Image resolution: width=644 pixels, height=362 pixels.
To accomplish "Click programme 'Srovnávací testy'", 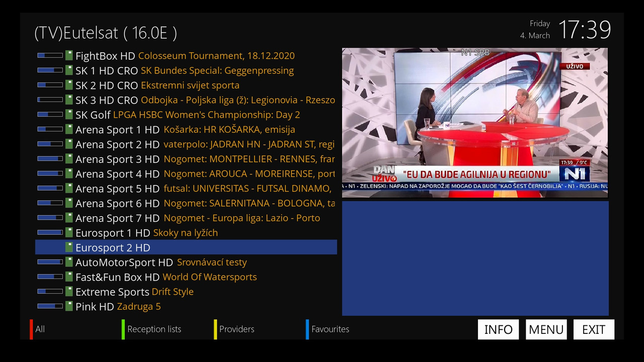I will click(x=212, y=262).
